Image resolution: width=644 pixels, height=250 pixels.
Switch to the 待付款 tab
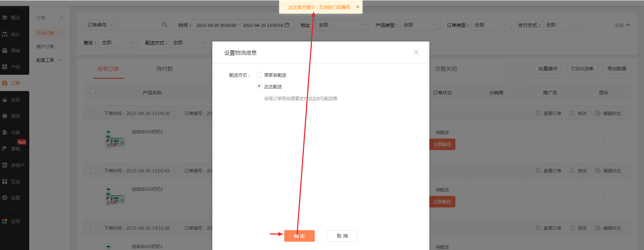point(165,69)
